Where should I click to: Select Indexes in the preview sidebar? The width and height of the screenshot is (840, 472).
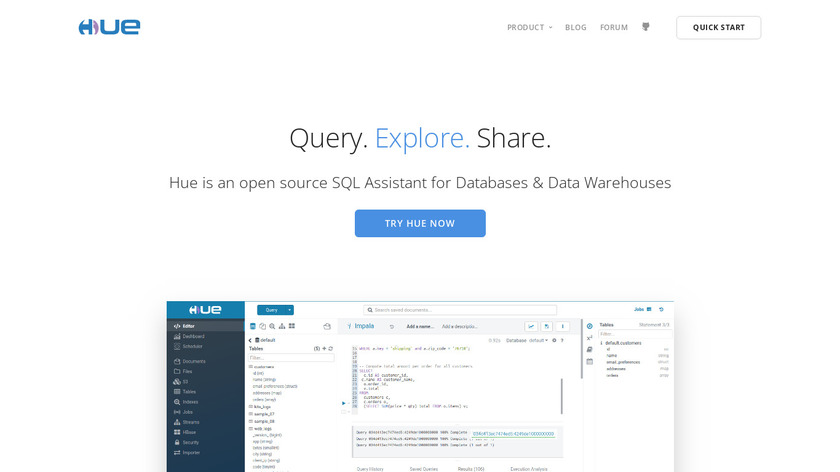coord(186,402)
